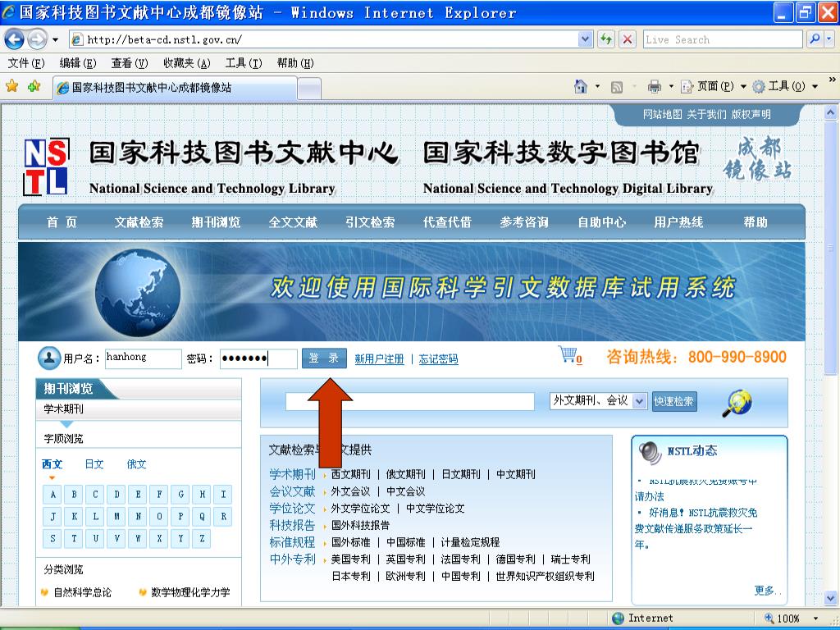This screenshot has height=630, width=840.
Task: Click letter M in alphabet grid
Action: [116, 517]
